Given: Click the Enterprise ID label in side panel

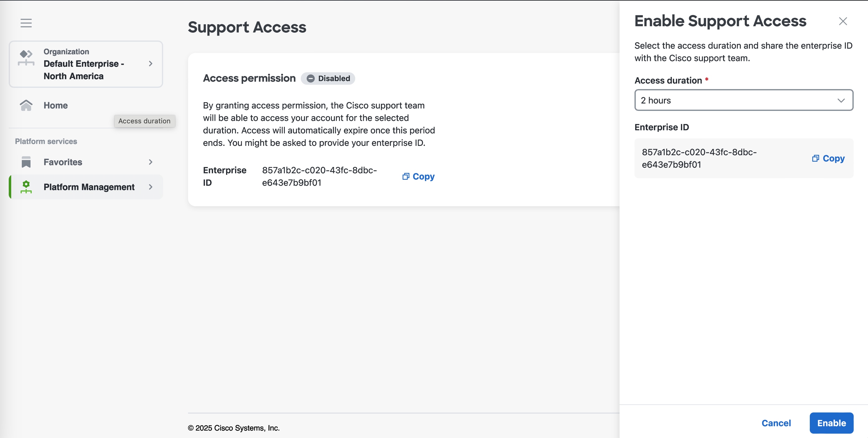Looking at the screenshot, I should pyautogui.click(x=662, y=127).
